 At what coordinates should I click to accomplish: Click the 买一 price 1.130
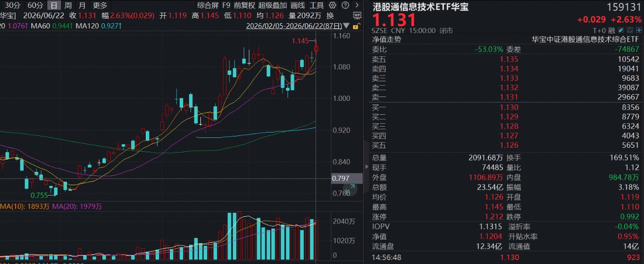coord(509,107)
